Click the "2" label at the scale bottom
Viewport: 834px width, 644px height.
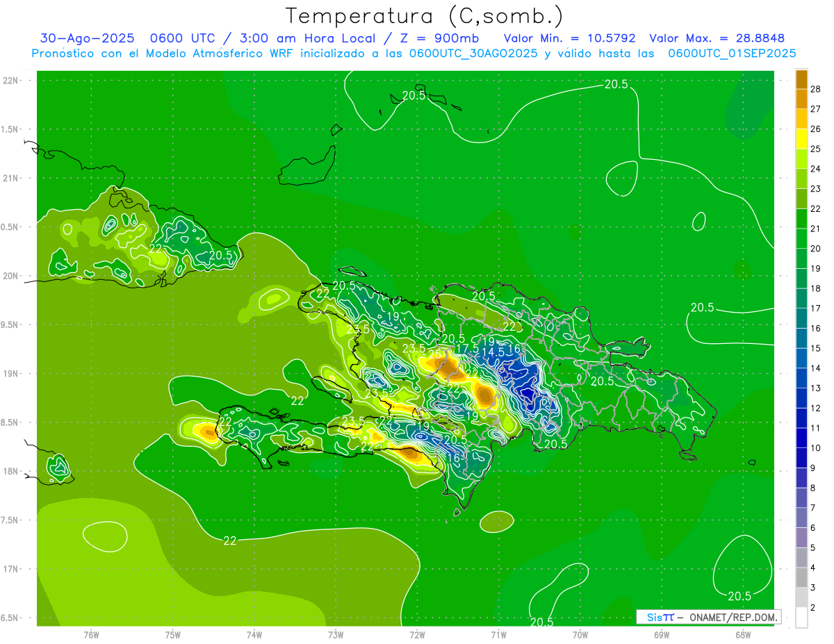pos(815,608)
